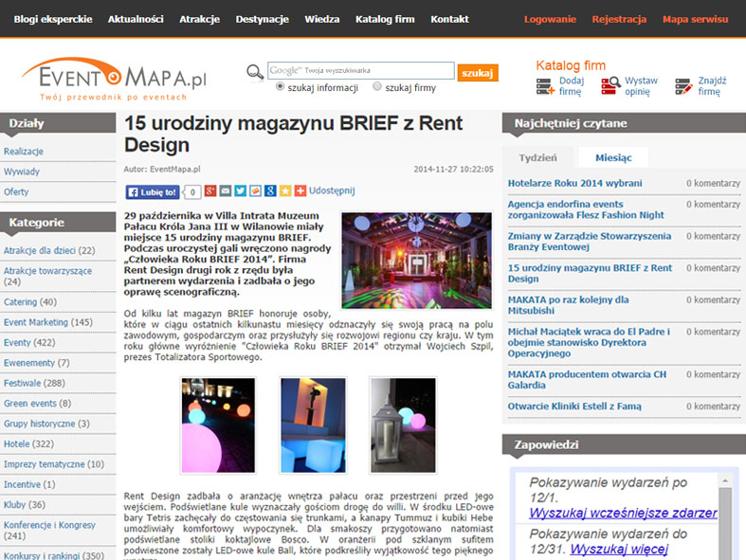Open the Incentive (1) category
746x560 pixels.
29,484
